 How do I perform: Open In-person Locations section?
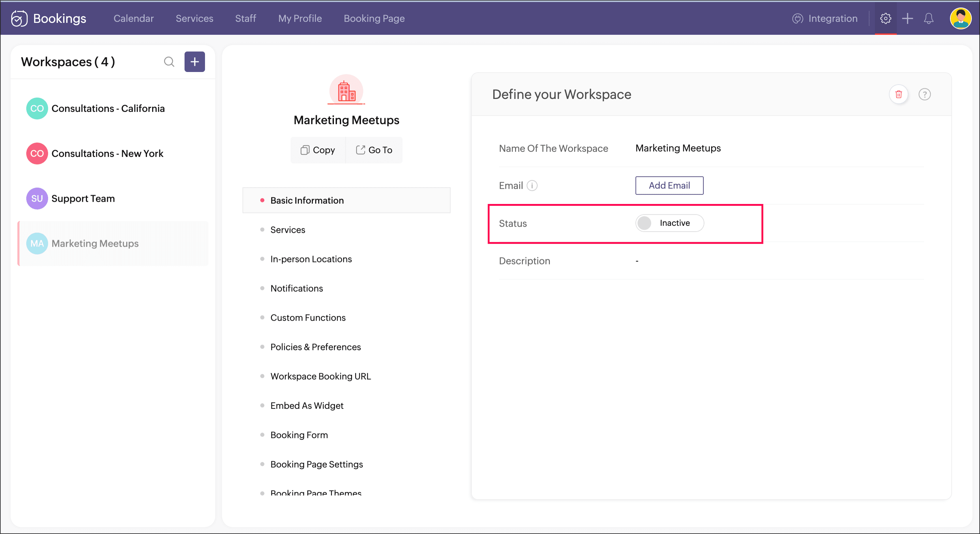311,259
